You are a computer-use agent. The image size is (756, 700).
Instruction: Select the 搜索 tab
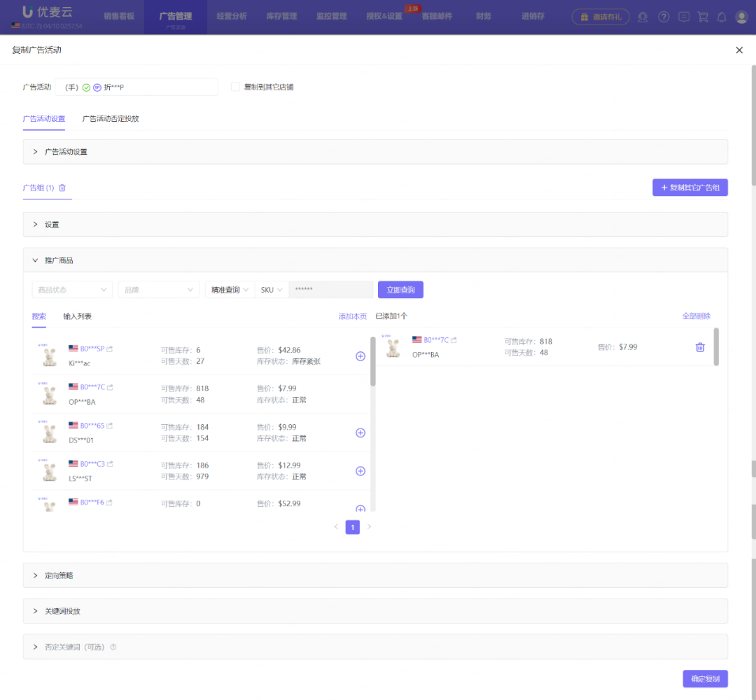[x=39, y=316]
